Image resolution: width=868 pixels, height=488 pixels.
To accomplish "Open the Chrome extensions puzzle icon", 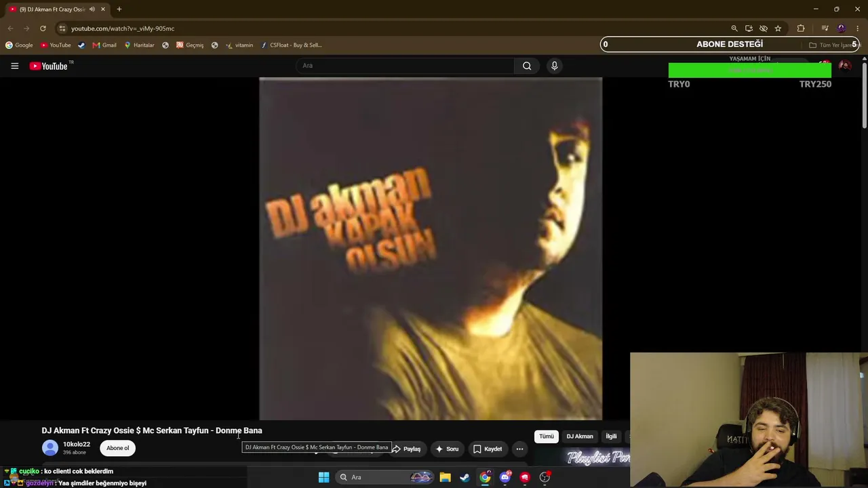I will [x=801, y=28].
